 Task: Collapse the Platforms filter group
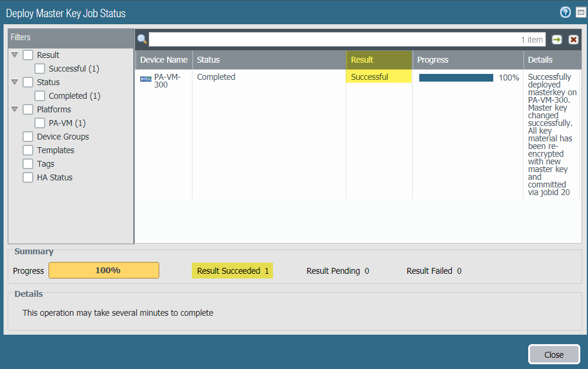15,109
